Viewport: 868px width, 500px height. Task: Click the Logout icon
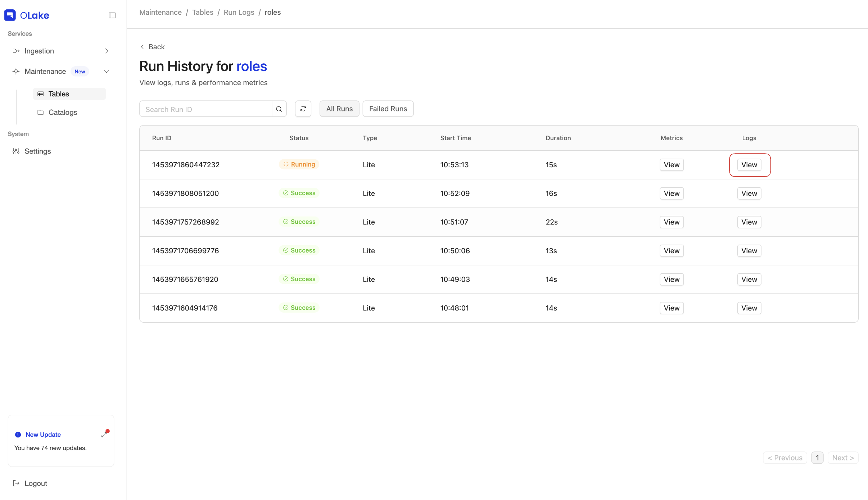pyautogui.click(x=16, y=483)
